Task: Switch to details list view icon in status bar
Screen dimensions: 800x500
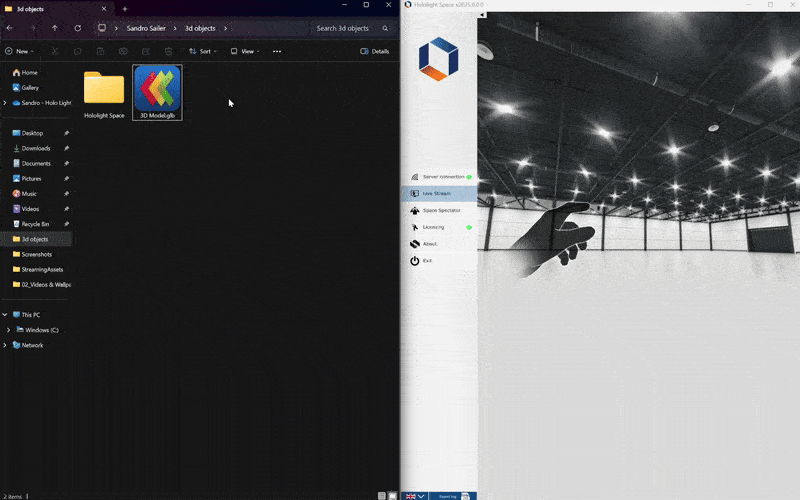Action: pos(382,496)
